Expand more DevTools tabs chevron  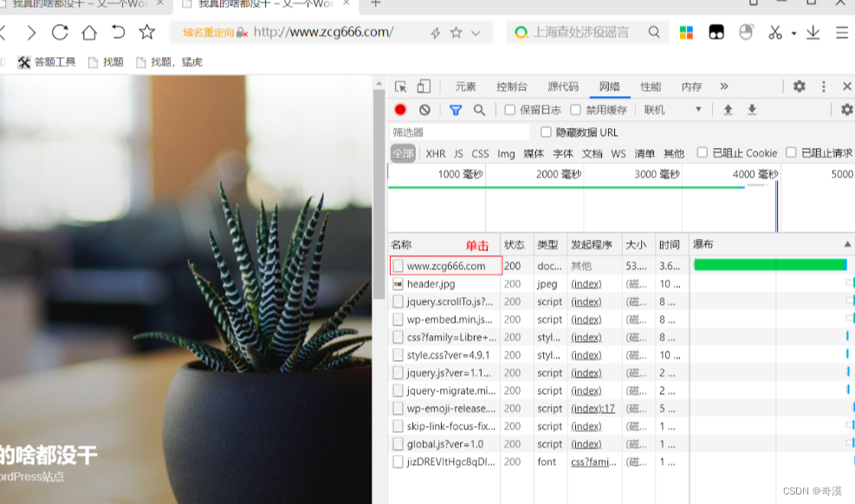coord(724,86)
